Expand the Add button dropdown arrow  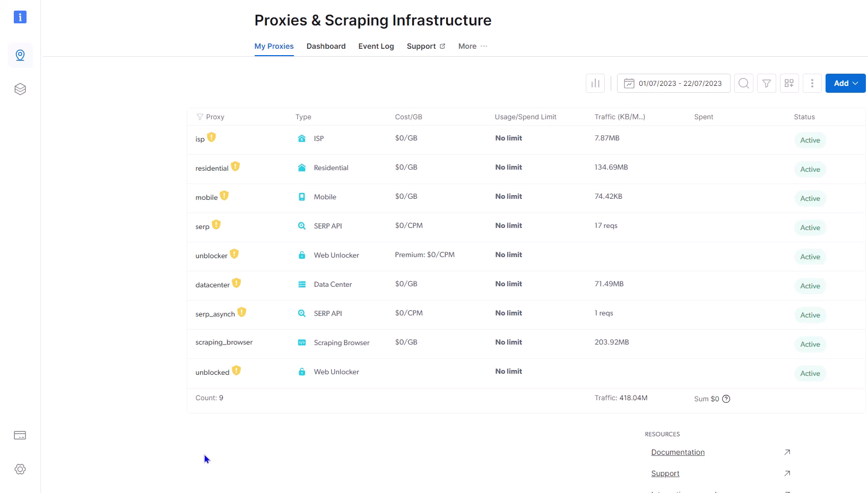[855, 83]
